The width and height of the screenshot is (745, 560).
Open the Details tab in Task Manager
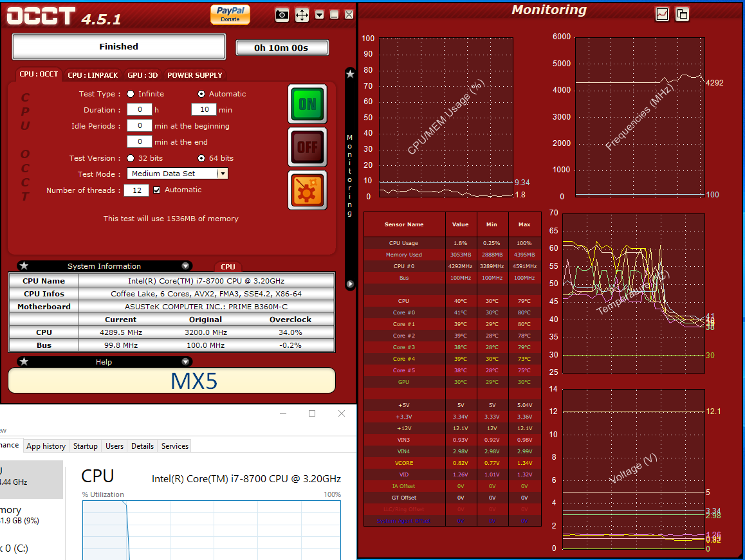pyautogui.click(x=143, y=446)
